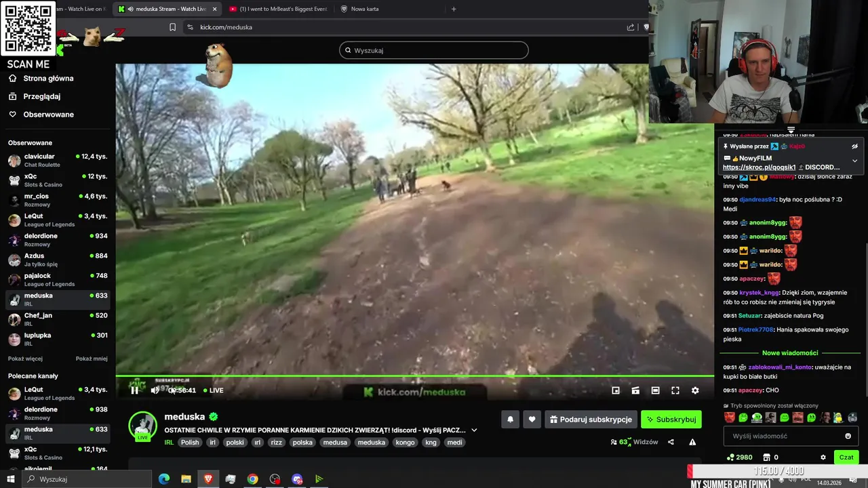Screen dimensions: 868x488
Task: Toggle theater mode in the player
Action: (655, 390)
